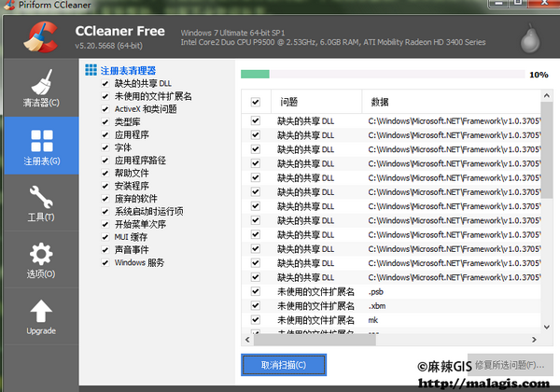Click the 问题 column header
This screenshot has height=392, width=560.
coord(316,102)
